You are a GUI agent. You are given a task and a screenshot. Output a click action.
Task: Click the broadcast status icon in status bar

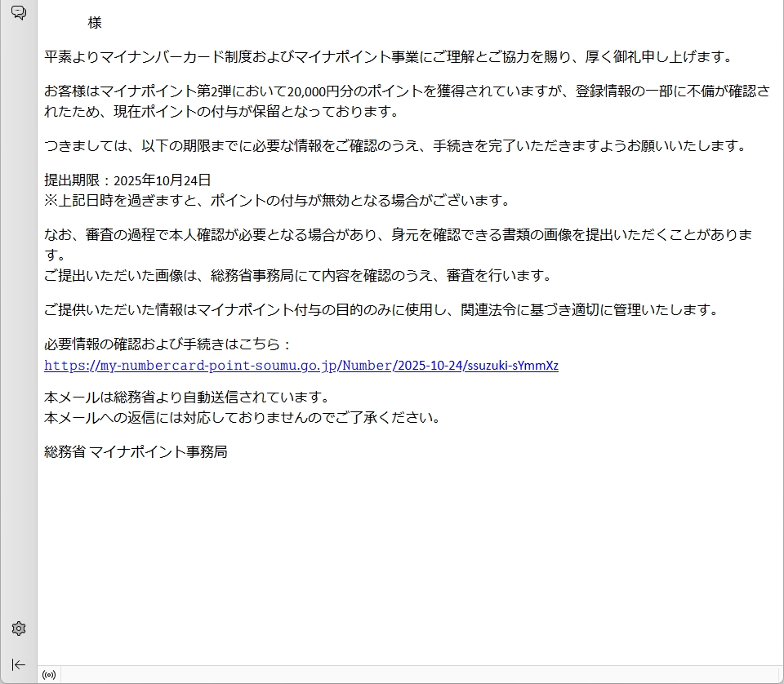click(49, 675)
